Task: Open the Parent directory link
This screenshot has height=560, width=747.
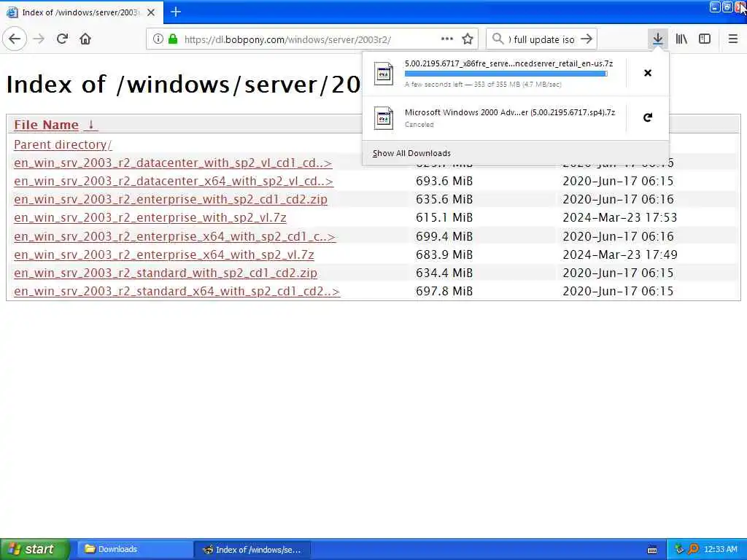Action: coord(63,145)
